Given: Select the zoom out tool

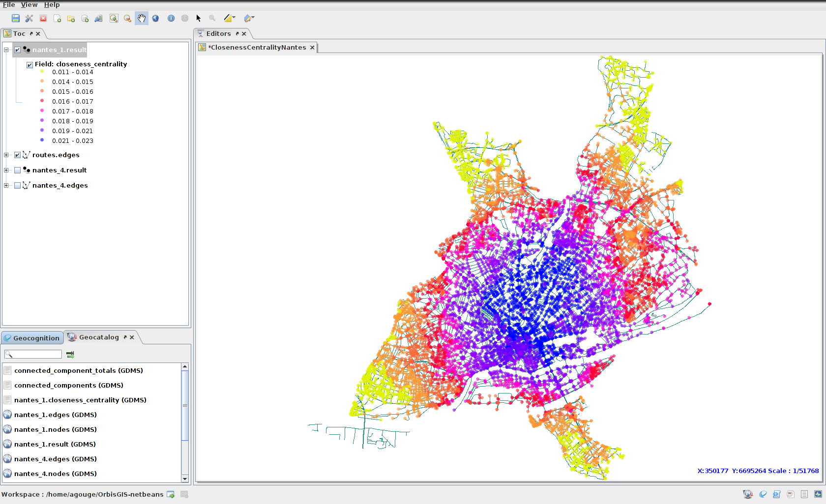Looking at the screenshot, I should click(x=127, y=18).
